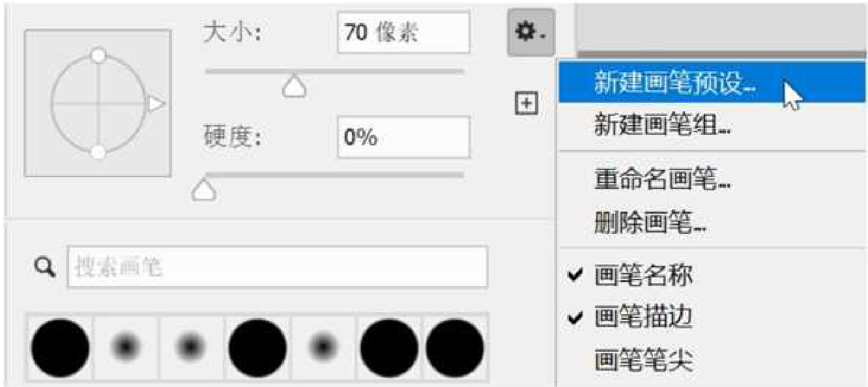Click the brush angle arrow handle
The image size is (868, 387).
(155, 104)
